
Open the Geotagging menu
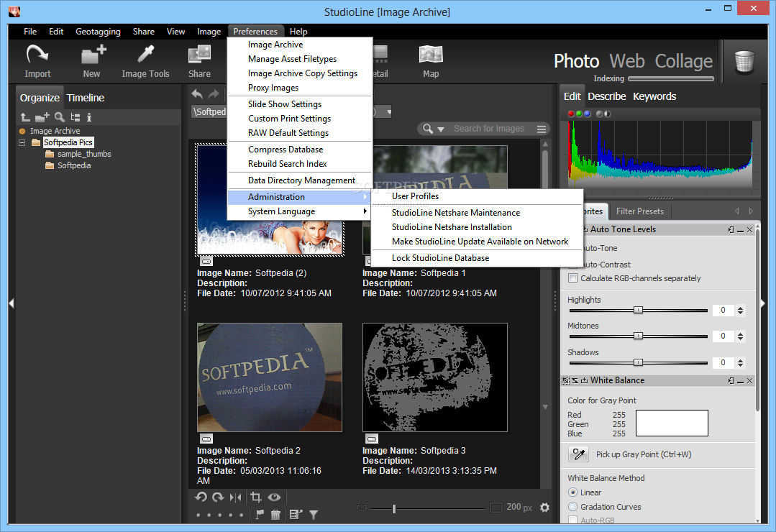[98, 31]
